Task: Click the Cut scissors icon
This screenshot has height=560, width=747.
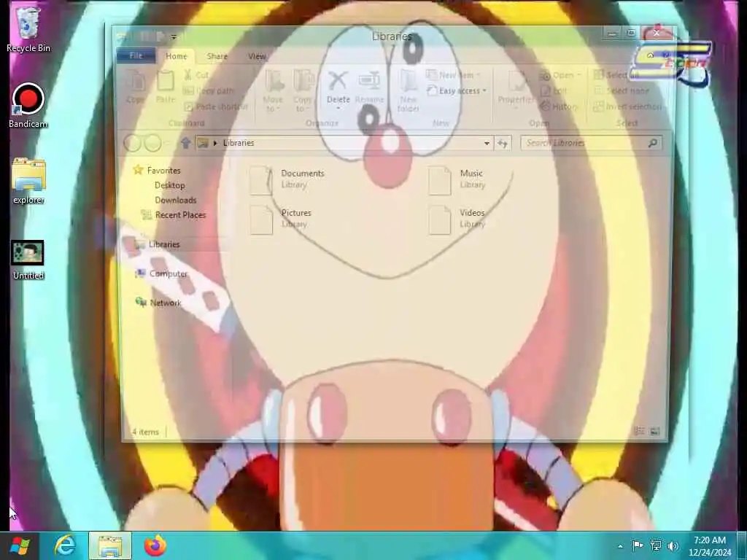Action: pos(187,75)
